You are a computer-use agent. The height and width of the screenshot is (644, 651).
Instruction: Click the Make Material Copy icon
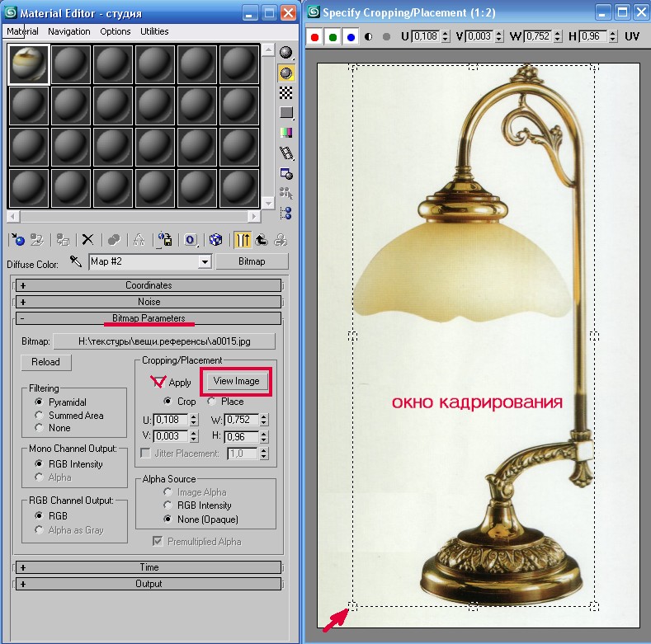(113, 240)
